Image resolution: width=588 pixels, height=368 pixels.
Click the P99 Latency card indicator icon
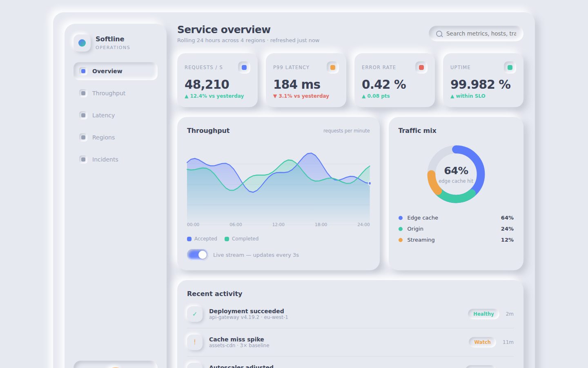(x=333, y=67)
